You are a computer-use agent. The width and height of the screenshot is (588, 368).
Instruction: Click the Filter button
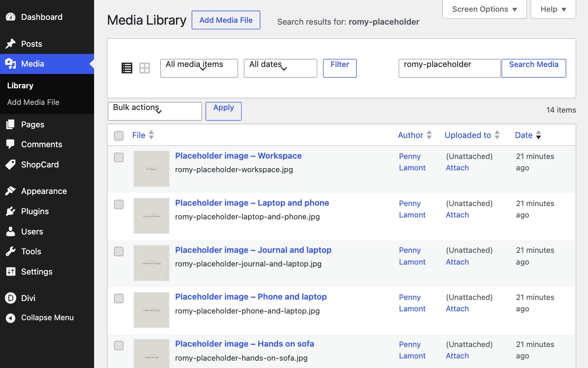[340, 68]
